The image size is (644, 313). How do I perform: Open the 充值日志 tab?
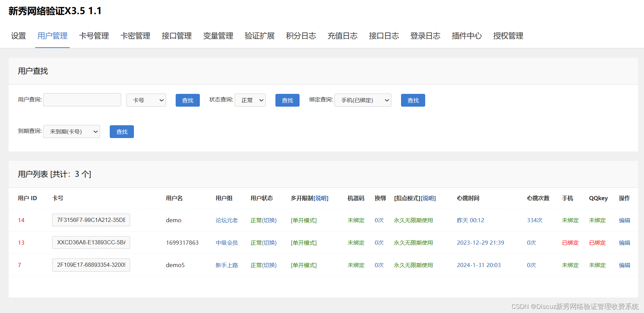tap(342, 36)
